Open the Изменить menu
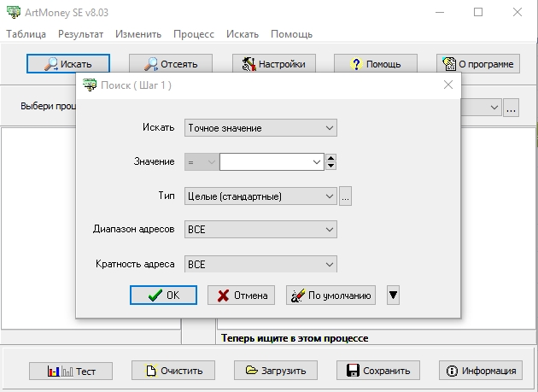 click(138, 34)
